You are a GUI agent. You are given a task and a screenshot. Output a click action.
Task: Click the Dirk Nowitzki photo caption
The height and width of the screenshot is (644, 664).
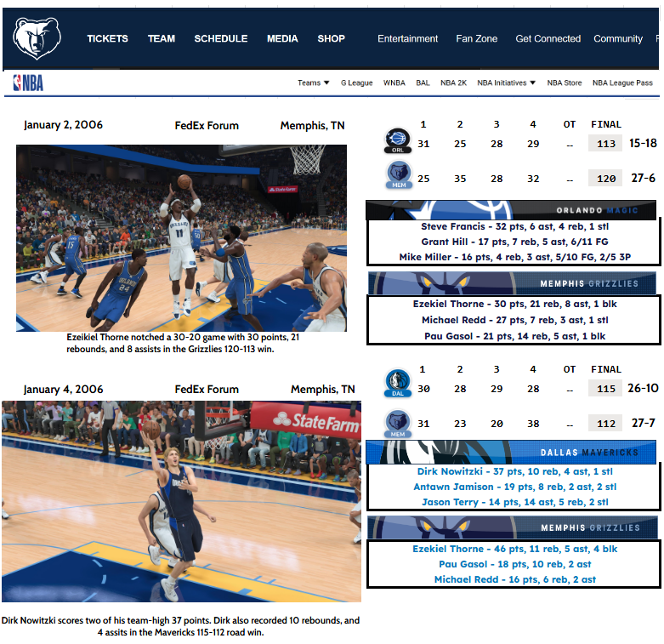180,626
